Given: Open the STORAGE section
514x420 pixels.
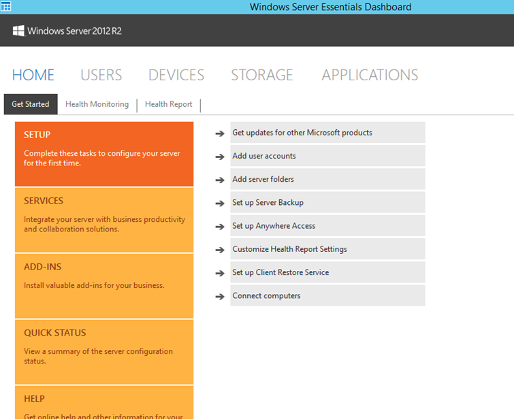Looking at the screenshot, I should pyautogui.click(x=262, y=75).
